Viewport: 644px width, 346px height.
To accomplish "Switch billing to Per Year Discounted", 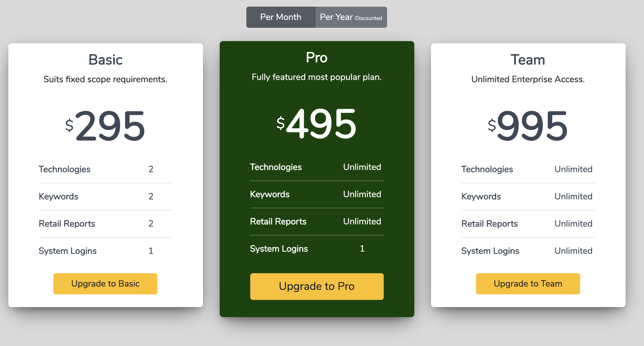I will coord(351,17).
